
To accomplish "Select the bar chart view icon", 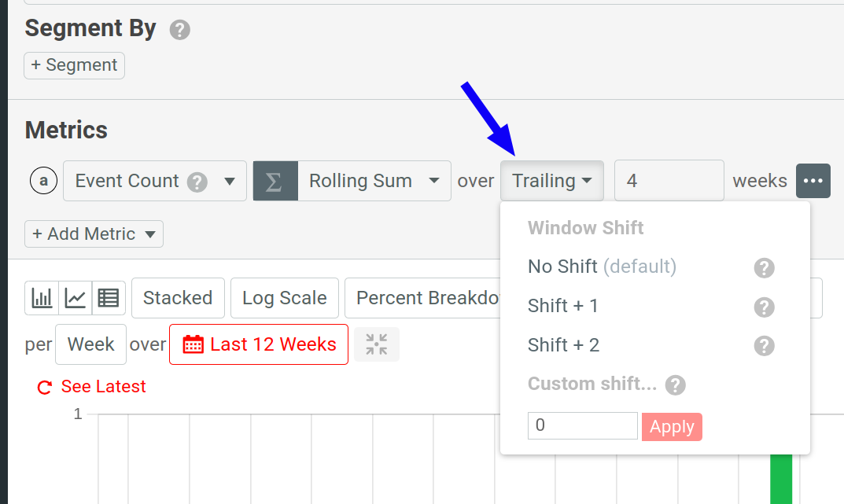I will (41, 297).
